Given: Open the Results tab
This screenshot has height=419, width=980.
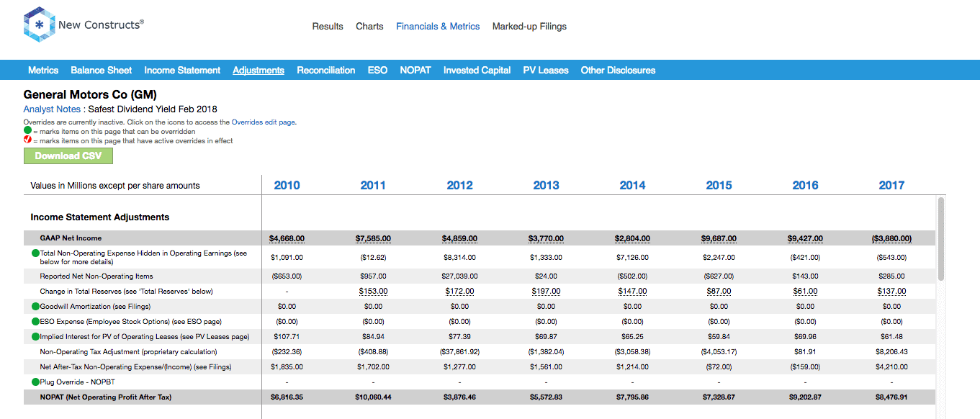Looking at the screenshot, I should pos(328,27).
